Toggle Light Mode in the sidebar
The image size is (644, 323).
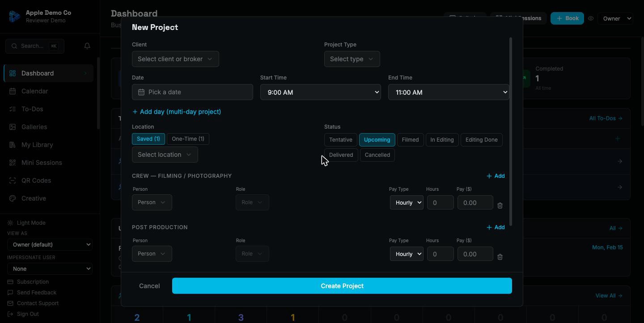click(27, 223)
